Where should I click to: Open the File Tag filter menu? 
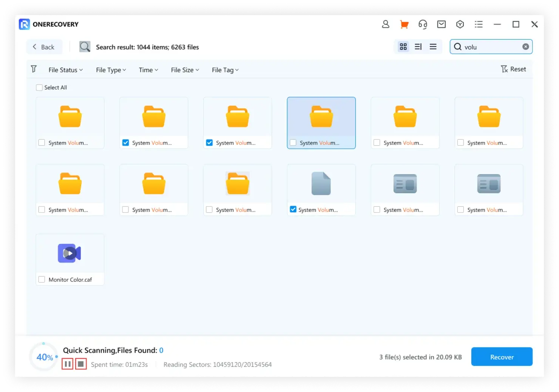click(225, 70)
